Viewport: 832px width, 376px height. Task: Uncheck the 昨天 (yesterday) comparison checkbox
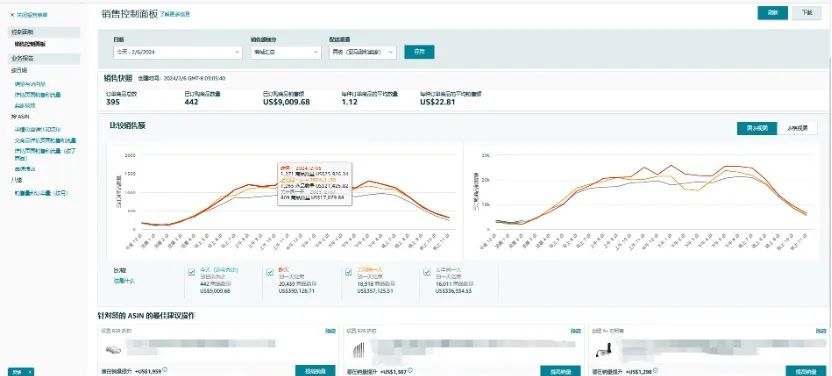click(x=270, y=273)
